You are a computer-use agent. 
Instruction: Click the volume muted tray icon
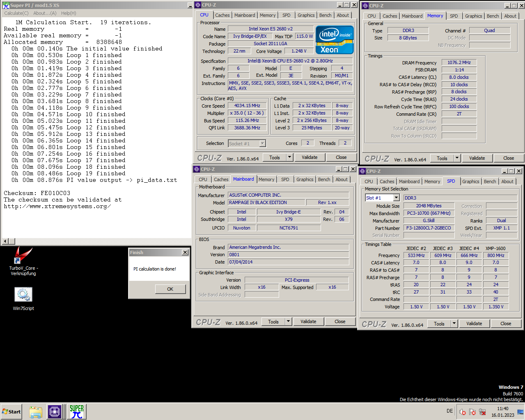click(462, 412)
